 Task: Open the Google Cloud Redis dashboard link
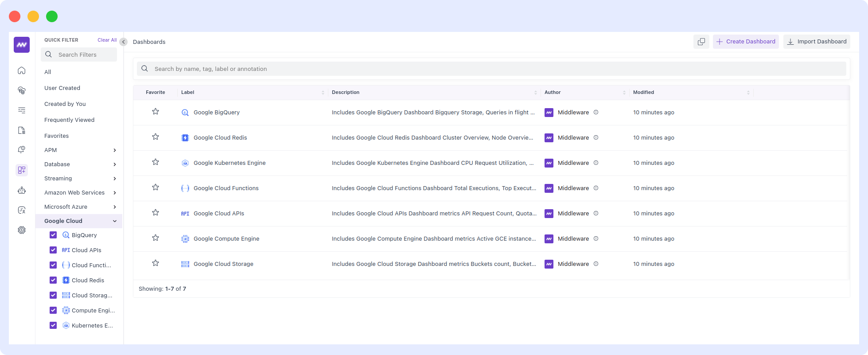[220, 137]
